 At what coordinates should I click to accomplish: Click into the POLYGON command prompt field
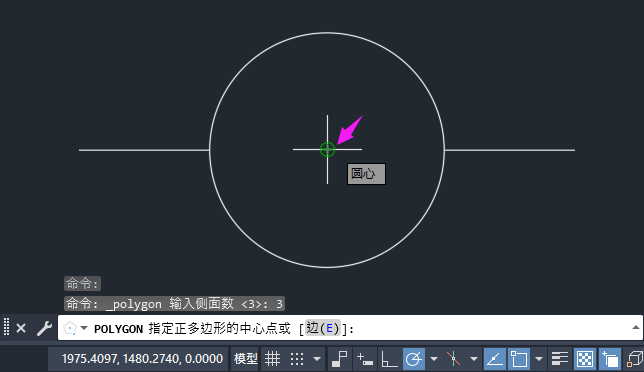tap(350, 328)
